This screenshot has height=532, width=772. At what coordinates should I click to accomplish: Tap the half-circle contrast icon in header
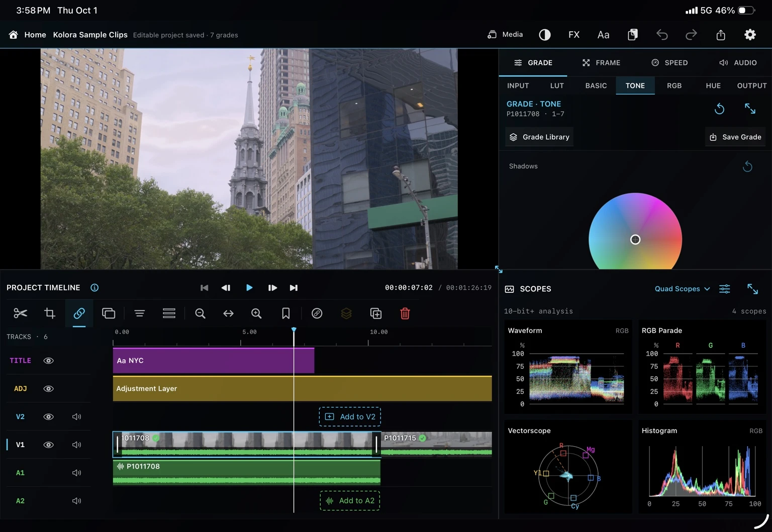click(545, 35)
